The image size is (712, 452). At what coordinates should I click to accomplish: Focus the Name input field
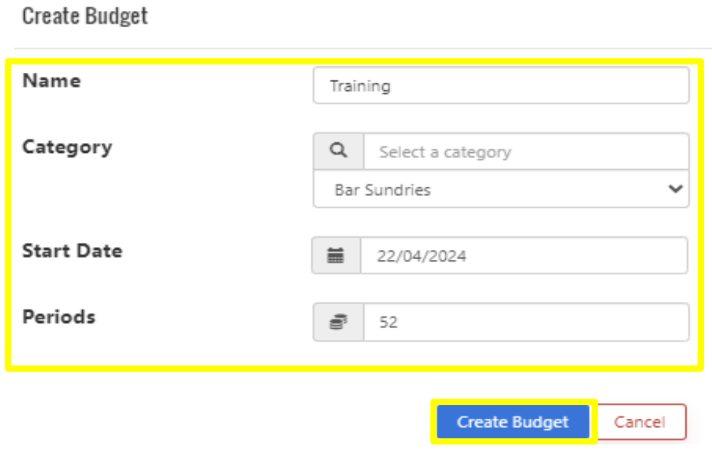[x=500, y=86]
